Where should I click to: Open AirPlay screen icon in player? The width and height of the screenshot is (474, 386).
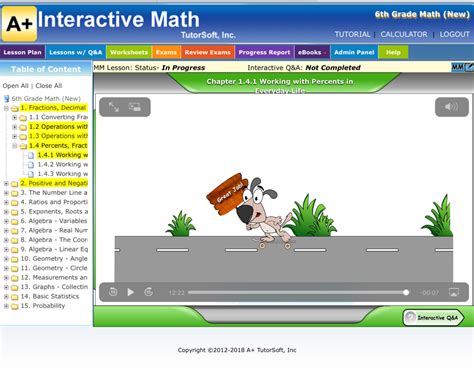[x=454, y=292]
